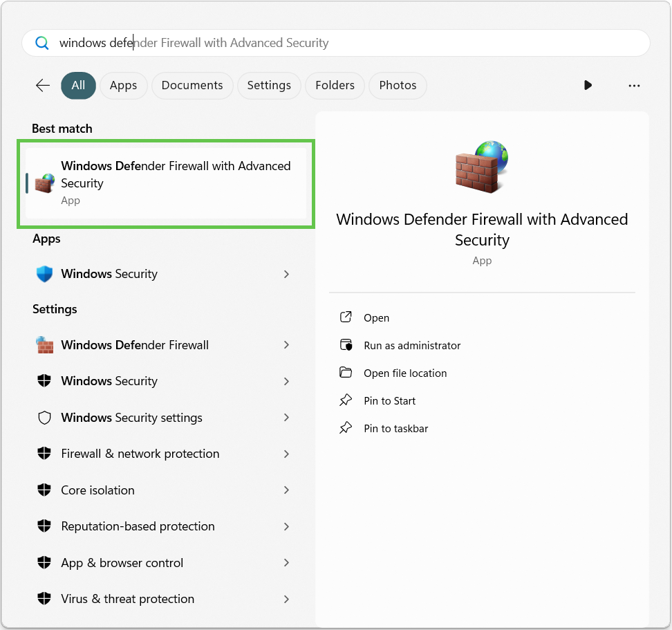Image resolution: width=672 pixels, height=630 pixels.
Task: Open Windows Defender Firewall setting
Action: [166, 345]
